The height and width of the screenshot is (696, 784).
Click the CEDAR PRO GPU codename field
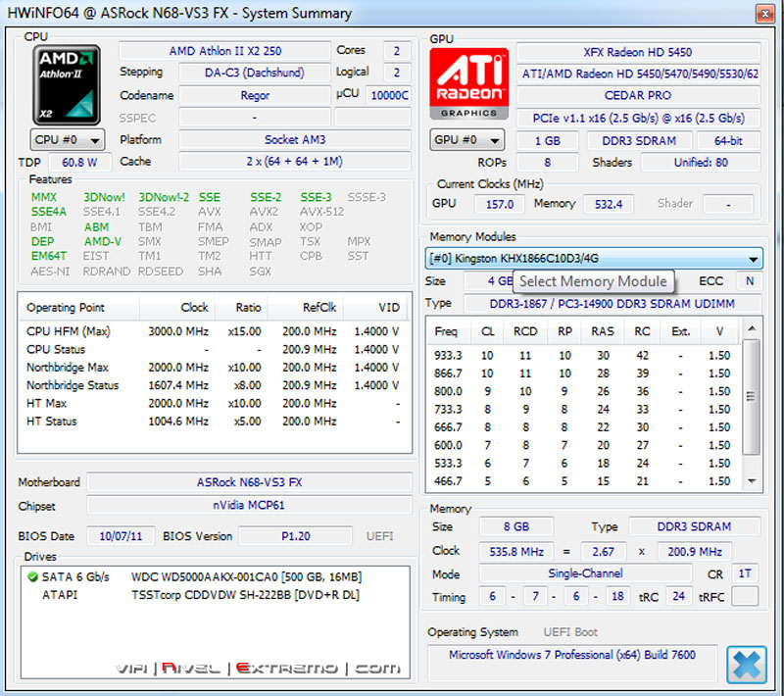coord(638,95)
